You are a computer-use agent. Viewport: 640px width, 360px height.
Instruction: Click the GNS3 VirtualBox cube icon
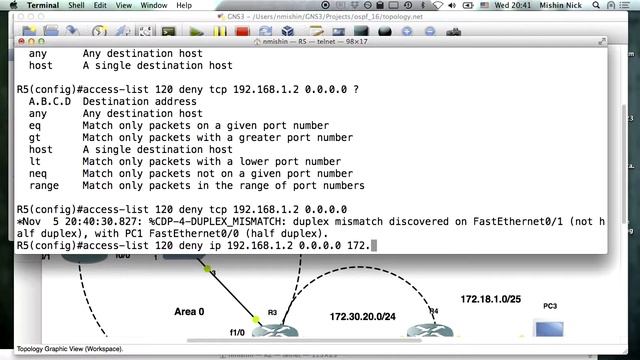point(288,31)
